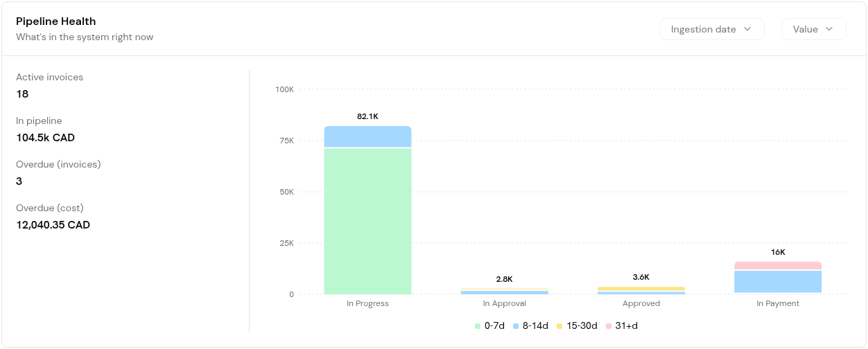Click the In Payment axis label
The image size is (868, 349).
point(778,303)
